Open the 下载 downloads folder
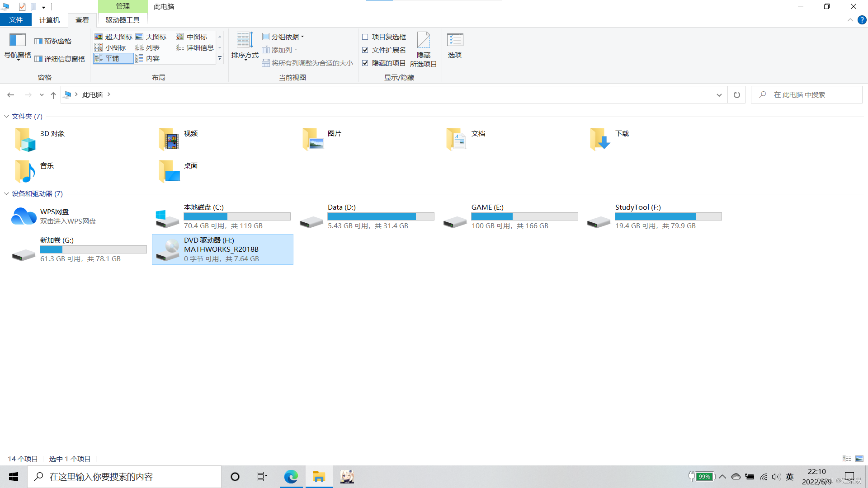868x488 pixels. point(600,139)
